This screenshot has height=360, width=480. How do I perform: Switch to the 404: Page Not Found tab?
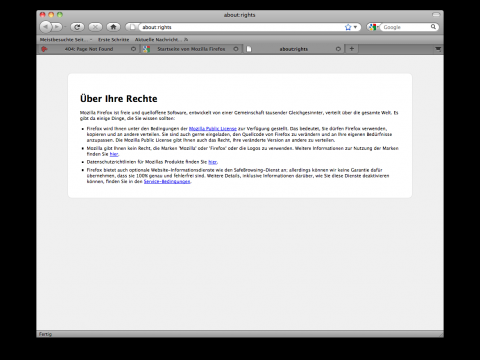[89, 49]
